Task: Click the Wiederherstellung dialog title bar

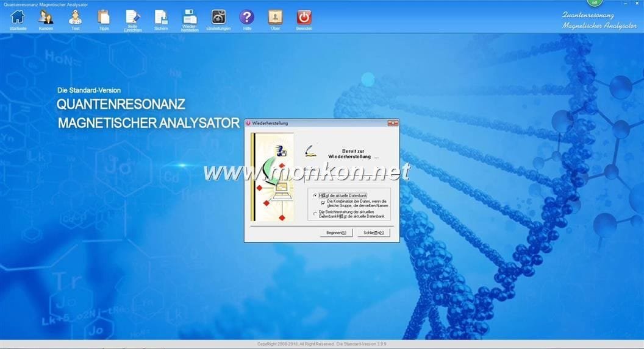Action: coord(317,123)
